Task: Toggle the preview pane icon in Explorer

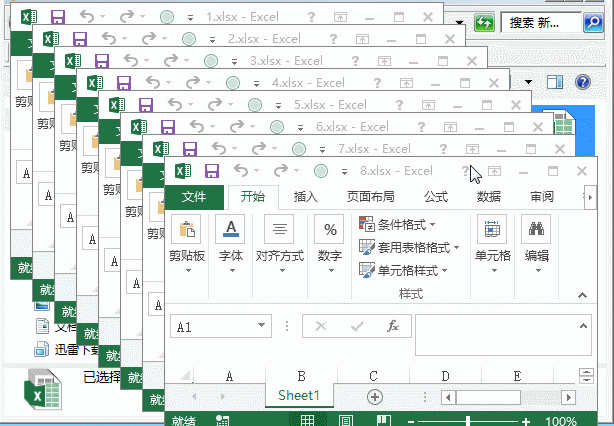Action: (x=554, y=82)
